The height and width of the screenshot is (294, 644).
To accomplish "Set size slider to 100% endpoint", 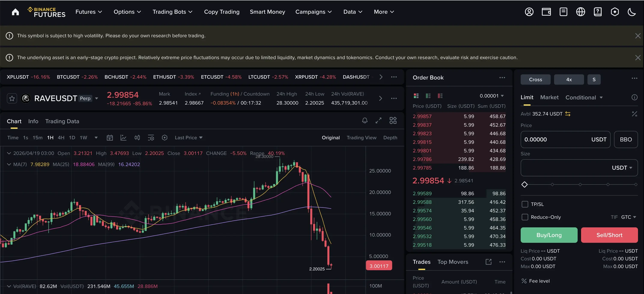I will click(x=635, y=185).
